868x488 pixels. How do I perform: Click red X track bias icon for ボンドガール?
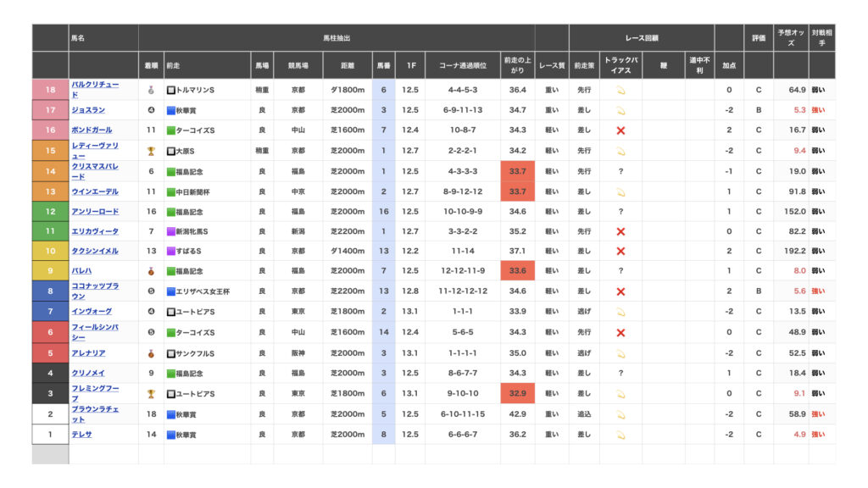[x=620, y=130]
